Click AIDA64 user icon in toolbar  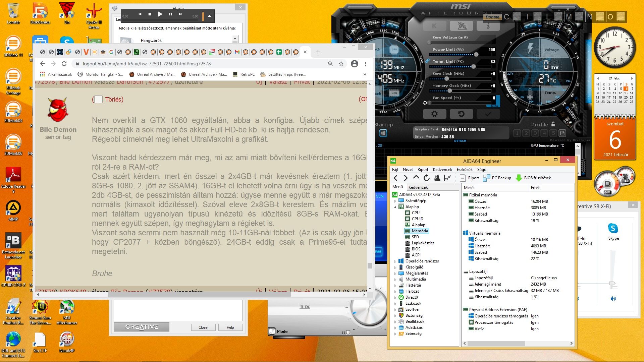tap(437, 178)
